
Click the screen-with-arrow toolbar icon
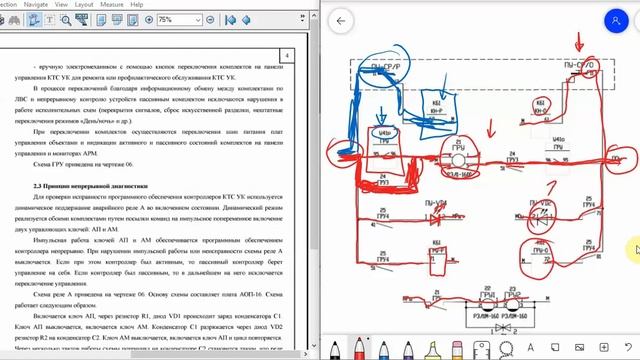pyautogui.click(x=82, y=20)
